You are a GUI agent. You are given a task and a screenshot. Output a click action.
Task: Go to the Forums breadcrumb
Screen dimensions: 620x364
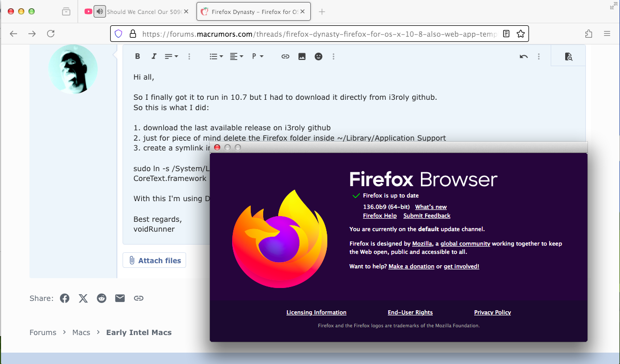(x=43, y=332)
